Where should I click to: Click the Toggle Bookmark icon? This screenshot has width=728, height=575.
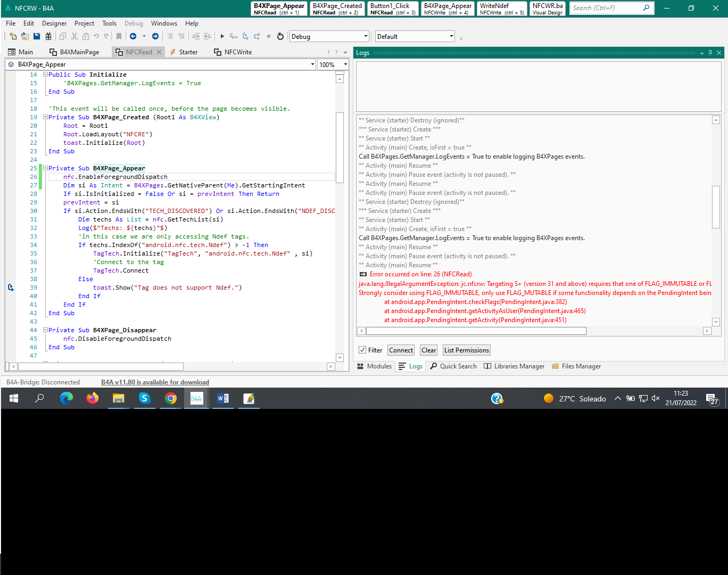coord(119,36)
